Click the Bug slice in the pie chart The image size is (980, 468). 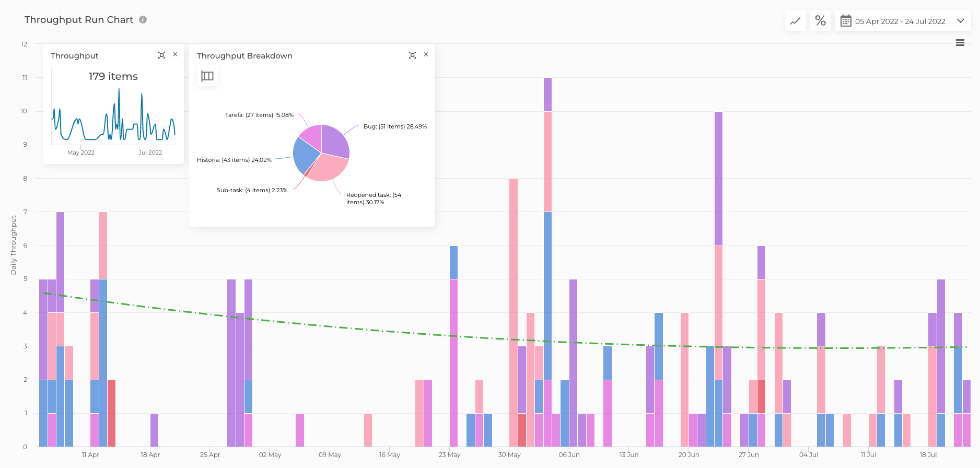coord(334,140)
